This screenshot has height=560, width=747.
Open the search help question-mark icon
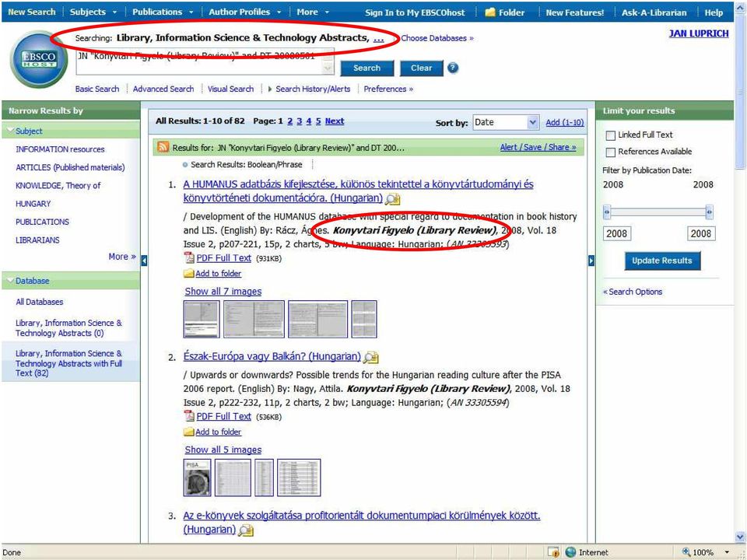(x=453, y=68)
